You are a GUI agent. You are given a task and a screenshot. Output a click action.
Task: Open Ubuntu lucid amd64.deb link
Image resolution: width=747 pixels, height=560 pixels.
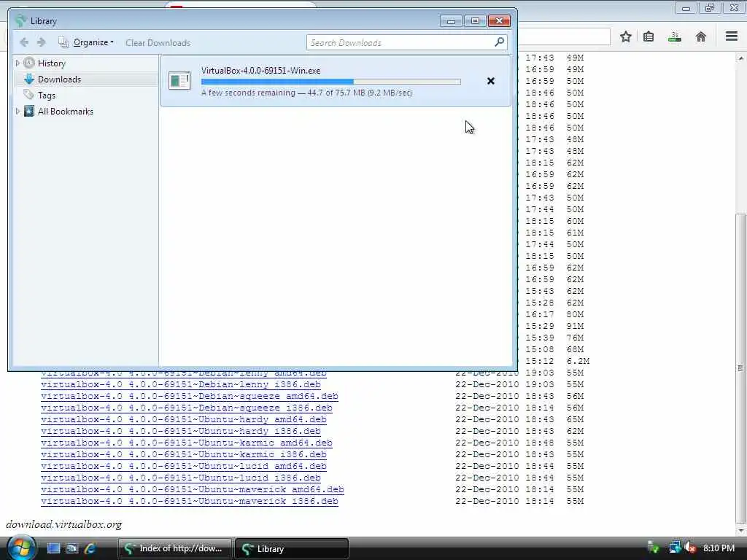183,466
